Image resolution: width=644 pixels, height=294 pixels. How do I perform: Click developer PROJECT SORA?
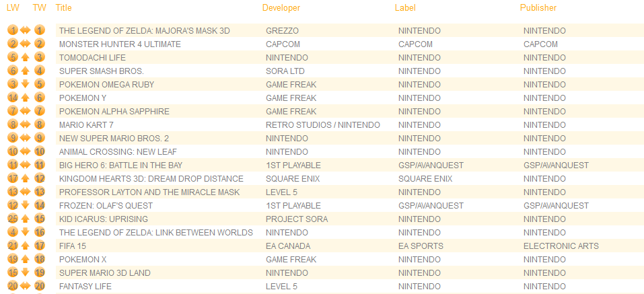tap(297, 219)
